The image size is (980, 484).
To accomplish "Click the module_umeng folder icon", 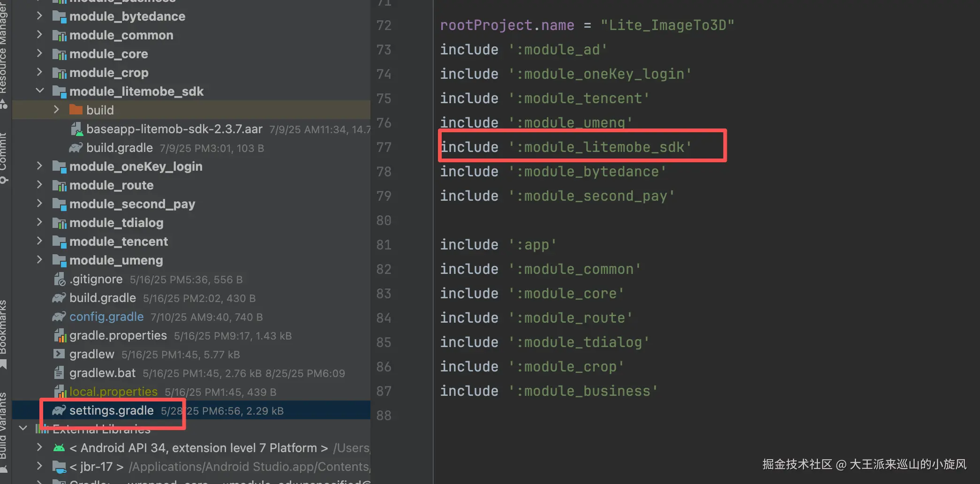I will click(59, 260).
